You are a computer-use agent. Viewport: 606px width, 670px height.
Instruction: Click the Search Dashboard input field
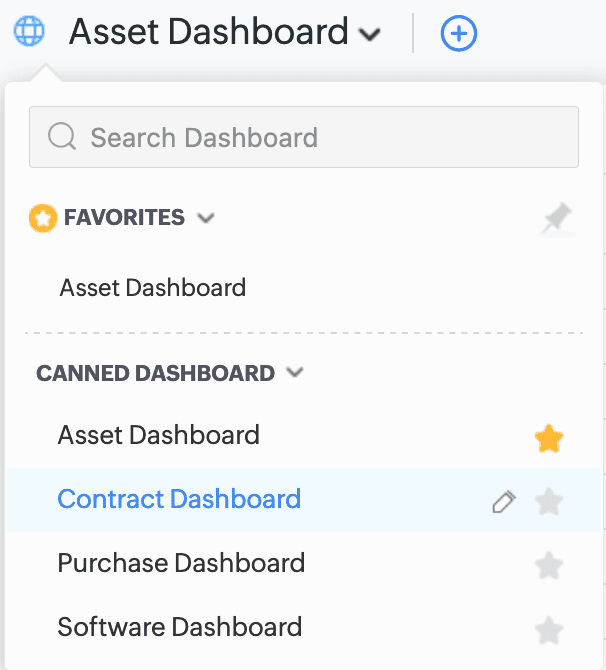click(x=320, y=137)
